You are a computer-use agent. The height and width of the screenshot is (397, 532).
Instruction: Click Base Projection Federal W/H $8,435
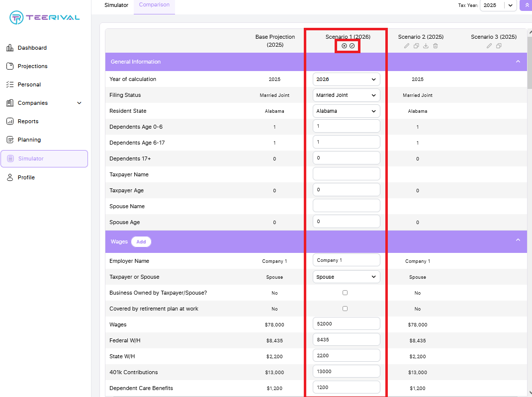(x=274, y=341)
